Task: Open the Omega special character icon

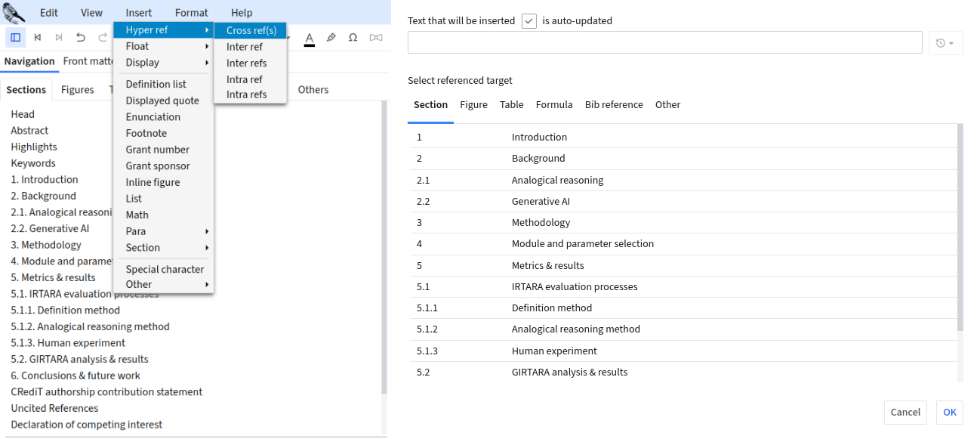Action: pos(353,38)
